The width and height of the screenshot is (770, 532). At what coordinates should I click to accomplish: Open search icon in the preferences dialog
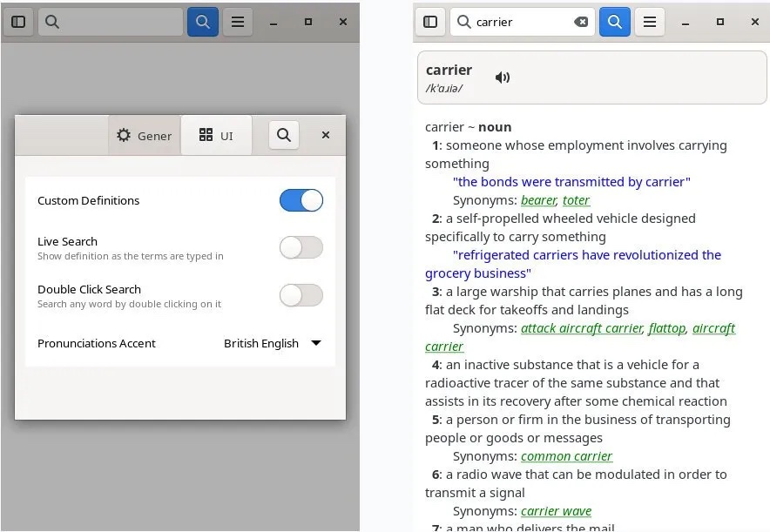click(x=283, y=135)
